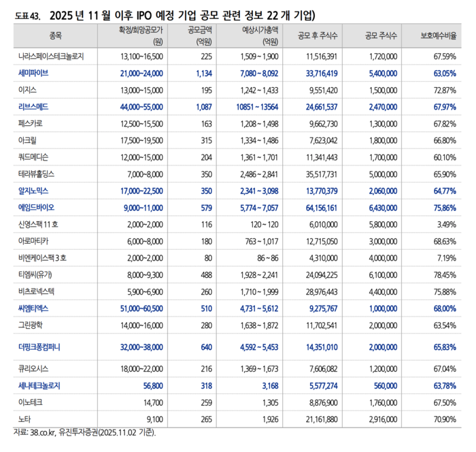This screenshot has height=452, width=476.
Task: Select the 알지노믹스 company name
Action: tap(33, 191)
